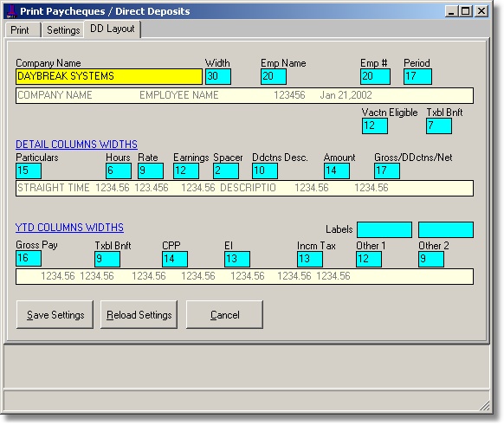Image resolution: width=504 pixels, height=425 pixels.
Task: Select the DD Layout tab
Action: [x=113, y=29]
